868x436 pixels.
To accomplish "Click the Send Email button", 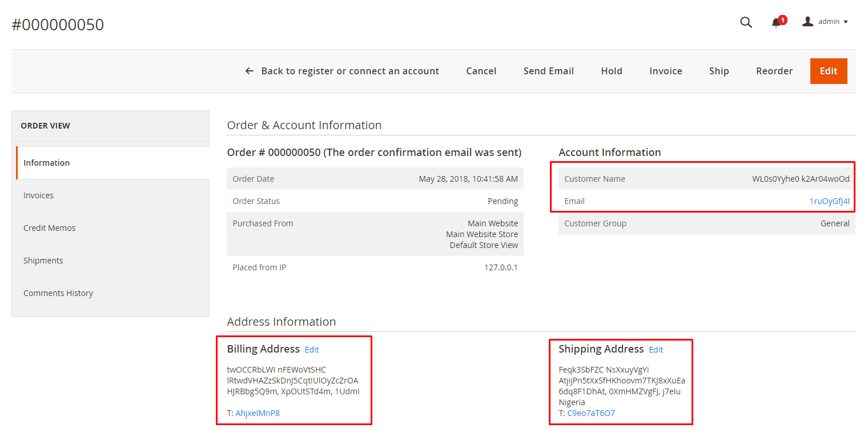I will point(548,71).
